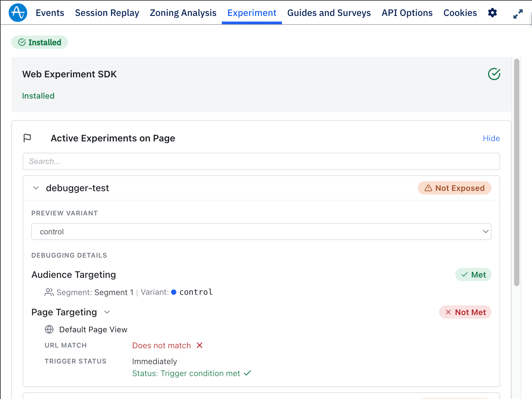Click the red X next to Does not match
This screenshot has width=532, height=399.
coord(200,345)
